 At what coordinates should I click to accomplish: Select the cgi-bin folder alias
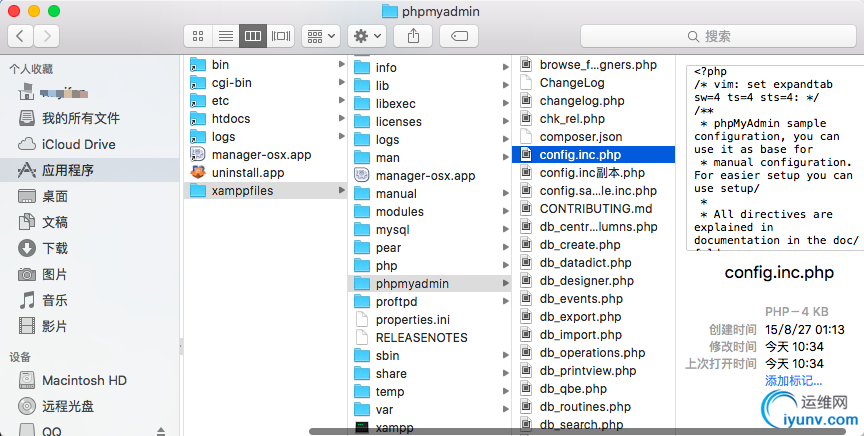click(x=265, y=83)
